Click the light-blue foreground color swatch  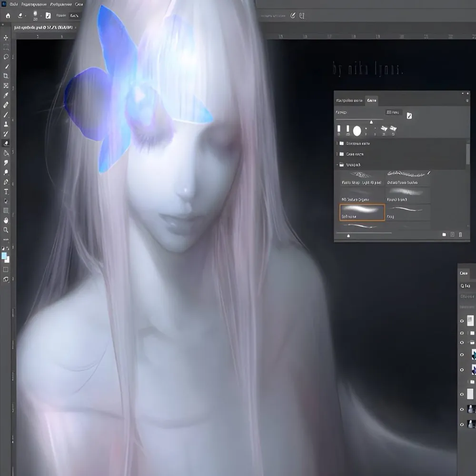point(4,256)
